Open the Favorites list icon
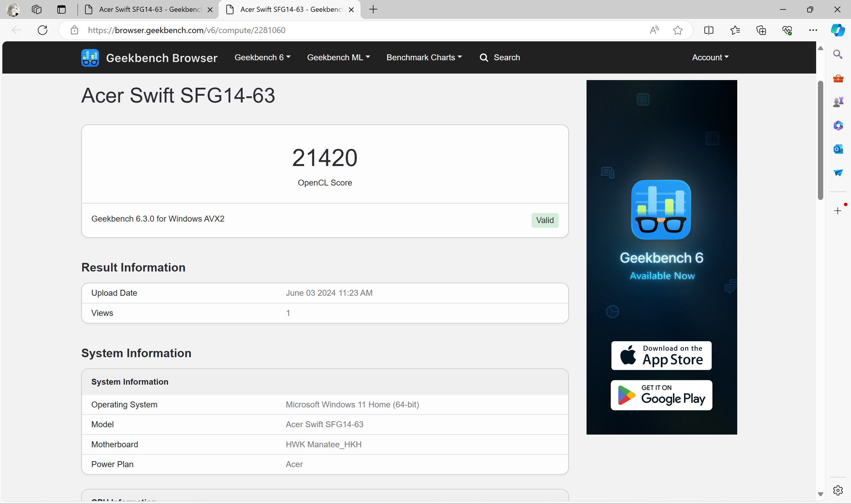Screen dimensions: 851x504 735,30
